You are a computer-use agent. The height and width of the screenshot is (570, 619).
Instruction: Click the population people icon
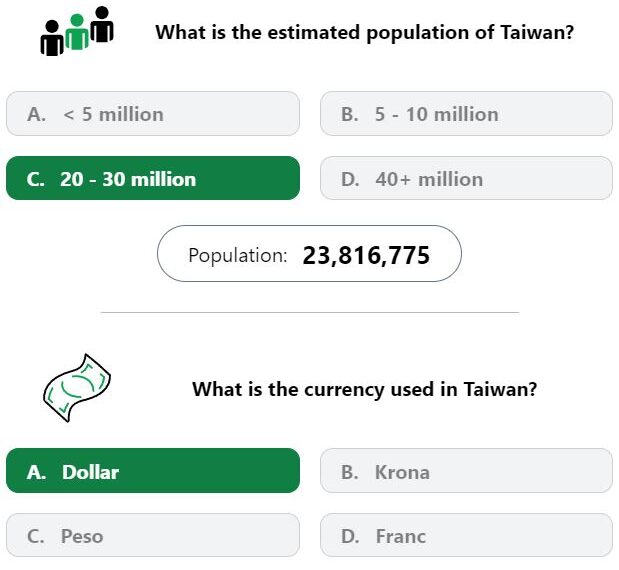click(77, 31)
